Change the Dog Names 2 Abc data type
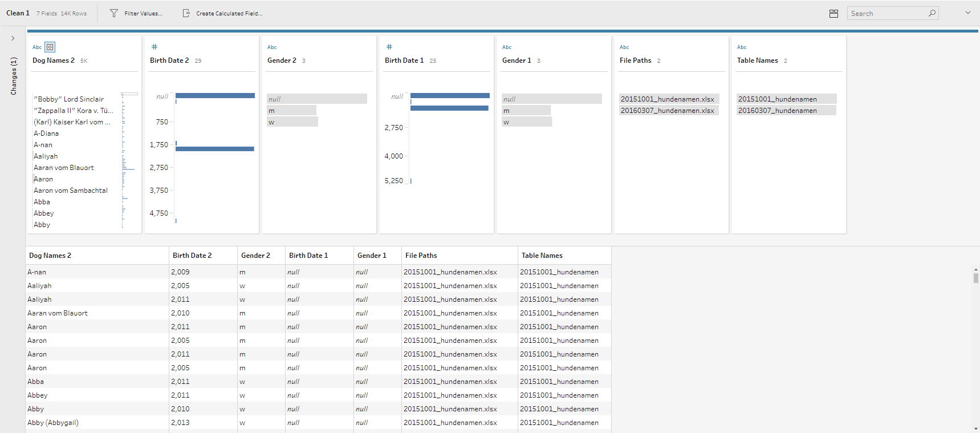 coord(37,47)
